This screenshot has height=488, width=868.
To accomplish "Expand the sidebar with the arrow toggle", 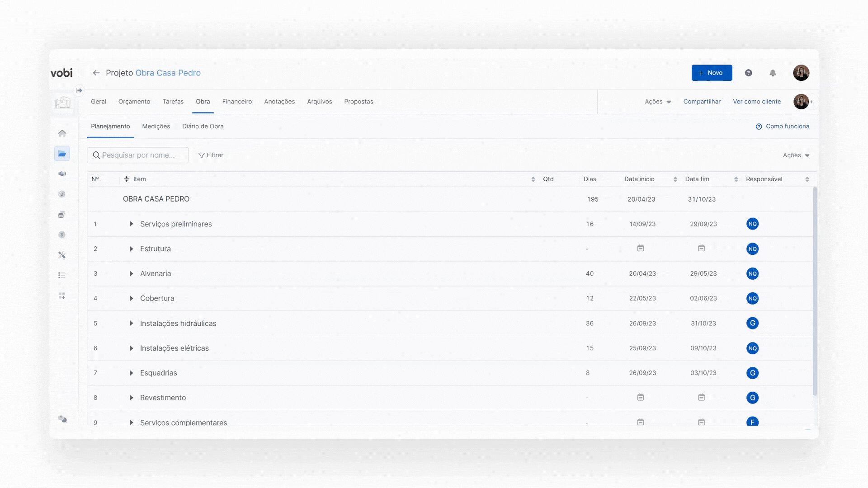I will pos(79,90).
